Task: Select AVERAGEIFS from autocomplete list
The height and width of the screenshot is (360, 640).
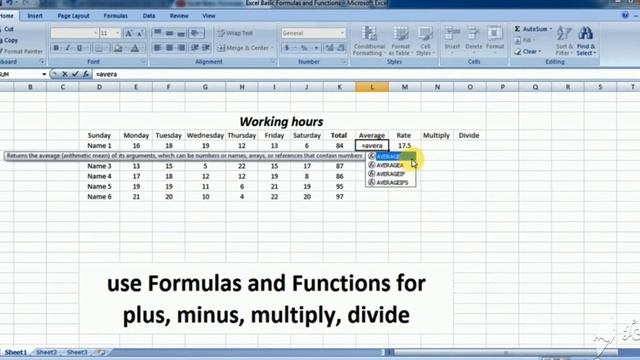Action: coord(391,182)
